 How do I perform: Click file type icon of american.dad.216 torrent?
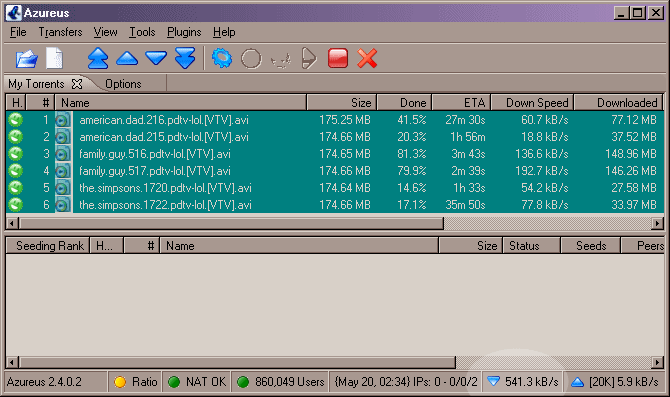(x=63, y=120)
